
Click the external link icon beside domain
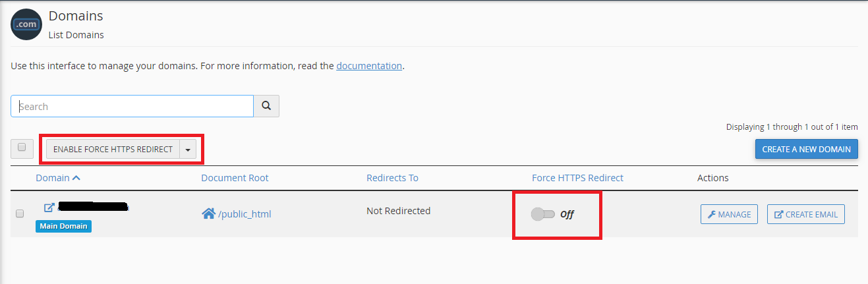click(49, 208)
